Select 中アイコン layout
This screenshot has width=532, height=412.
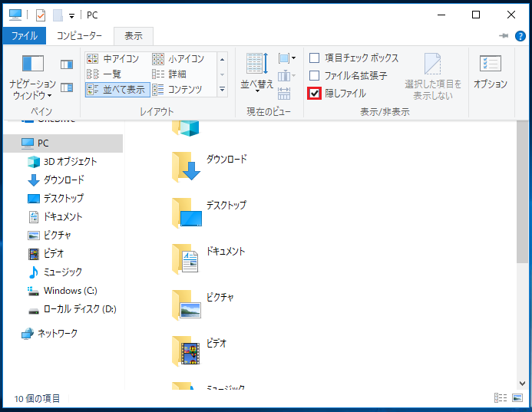pyautogui.click(x=113, y=58)
